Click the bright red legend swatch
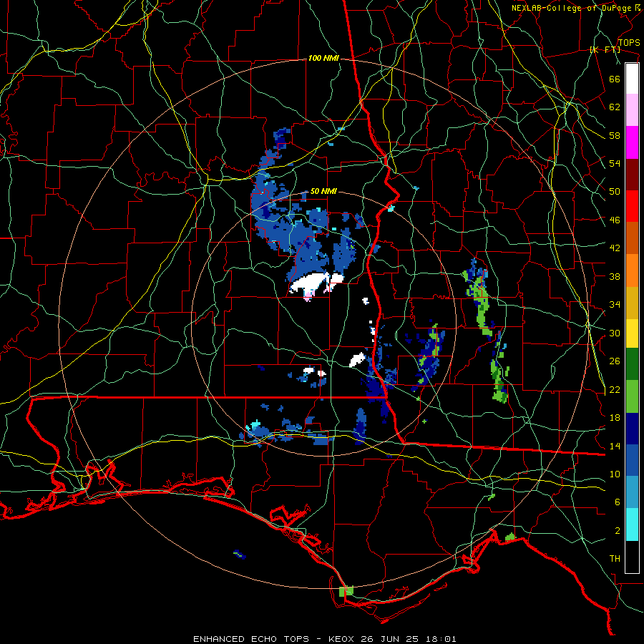 pos(632,206)
